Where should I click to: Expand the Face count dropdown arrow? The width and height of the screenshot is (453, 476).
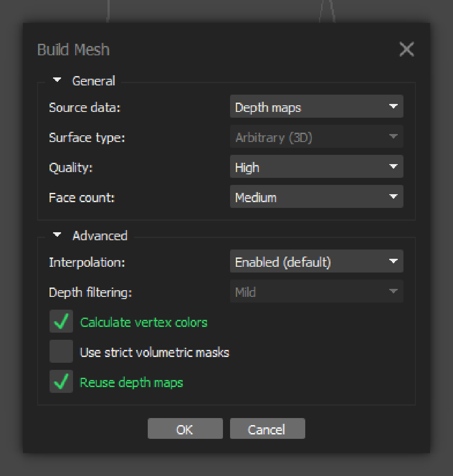tap(393, 197)
